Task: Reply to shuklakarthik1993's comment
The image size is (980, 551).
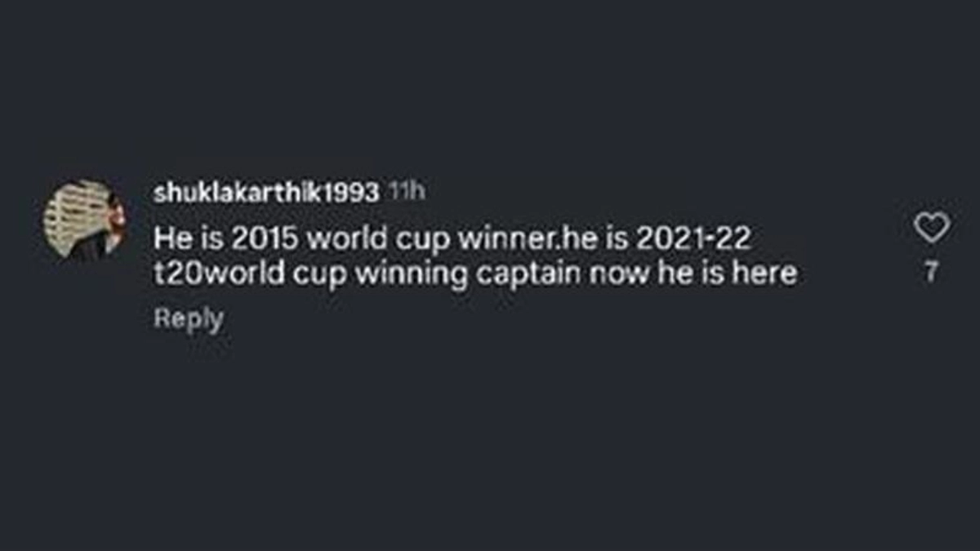Action: 188,319
